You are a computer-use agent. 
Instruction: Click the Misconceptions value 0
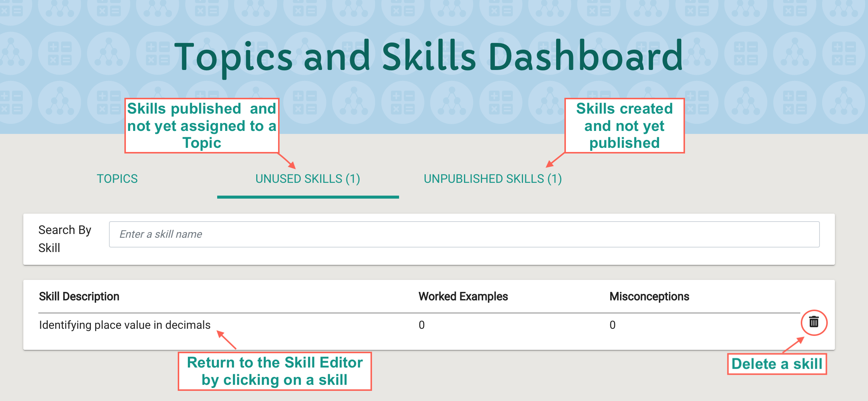point(612,325)
